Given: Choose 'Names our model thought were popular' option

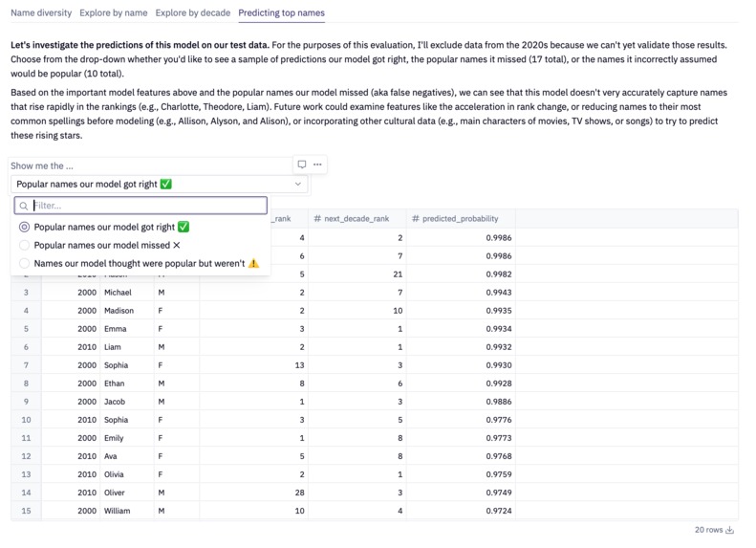Looking at the screenshot, I should [139, 263].
